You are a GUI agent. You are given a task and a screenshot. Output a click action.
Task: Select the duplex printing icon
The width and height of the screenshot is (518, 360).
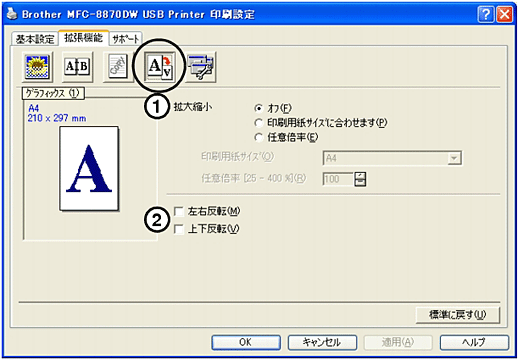[x=77, y=67]
